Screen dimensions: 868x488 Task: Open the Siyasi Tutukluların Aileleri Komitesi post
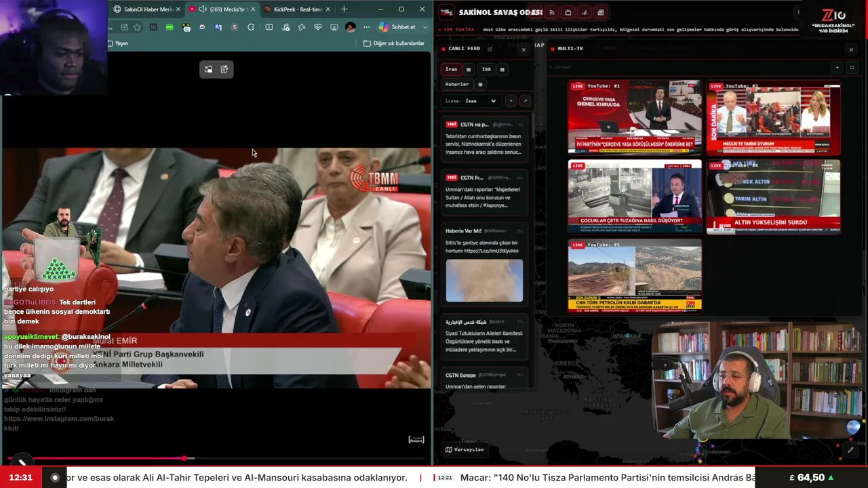point(484,336)
